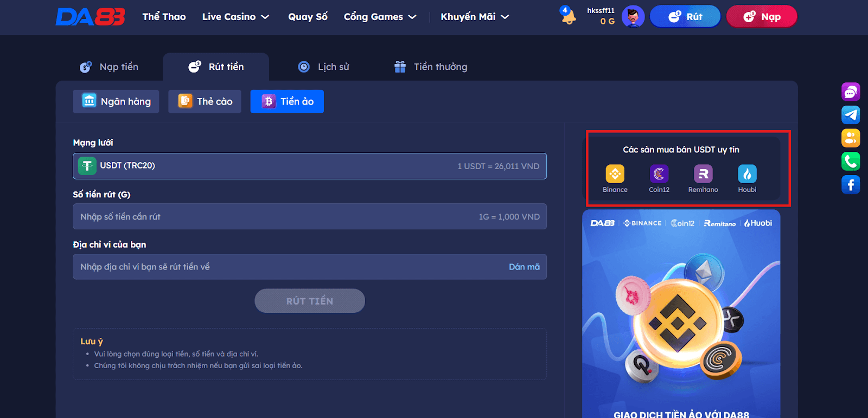868x418 pixels.
Task: Select the Thẻ cào withdrawal method
Action: point(205,101)
